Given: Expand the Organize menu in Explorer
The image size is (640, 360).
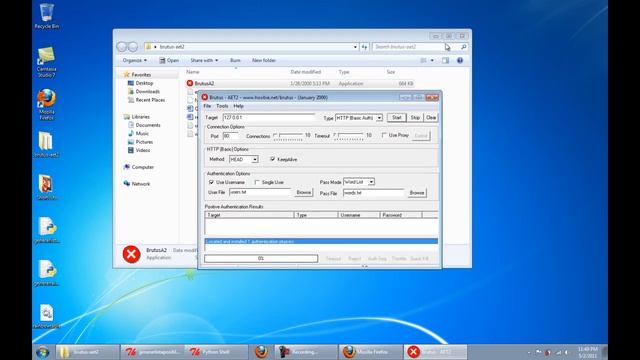Looking at the screenshot, I should [x=134, y=60].
